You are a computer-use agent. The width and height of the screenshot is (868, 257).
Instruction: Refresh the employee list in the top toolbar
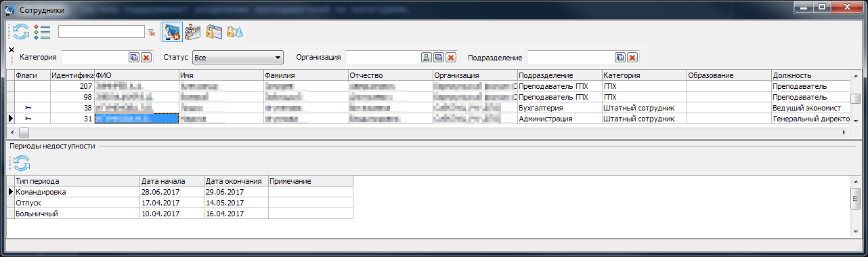tap(22, 31)
